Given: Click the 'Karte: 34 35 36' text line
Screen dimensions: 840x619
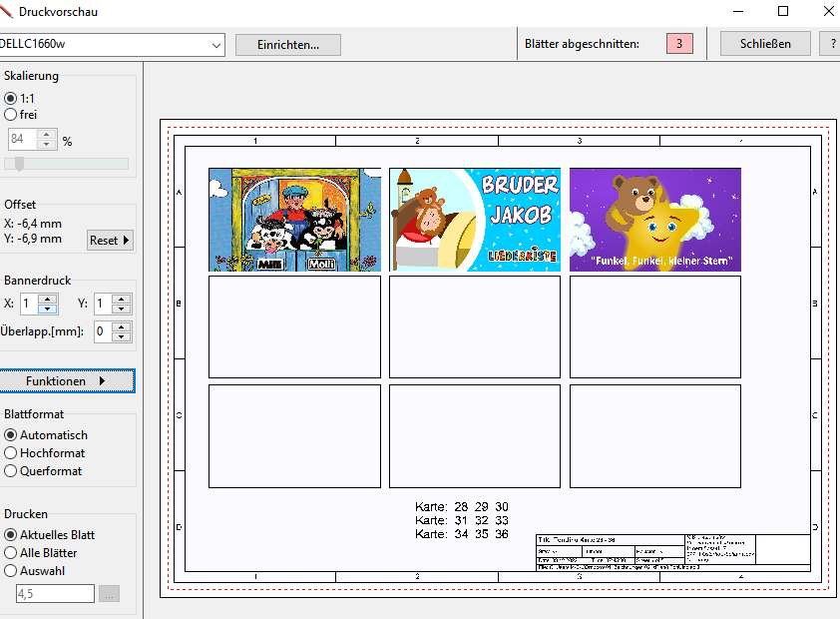Looking at the screenshot, I should coord(462,534).
